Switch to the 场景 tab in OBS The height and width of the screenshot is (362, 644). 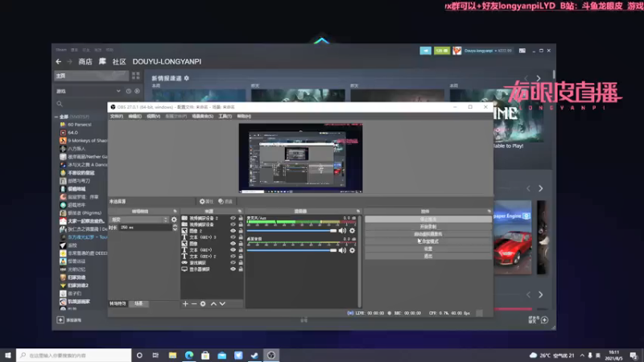click(x=138, y=304)
